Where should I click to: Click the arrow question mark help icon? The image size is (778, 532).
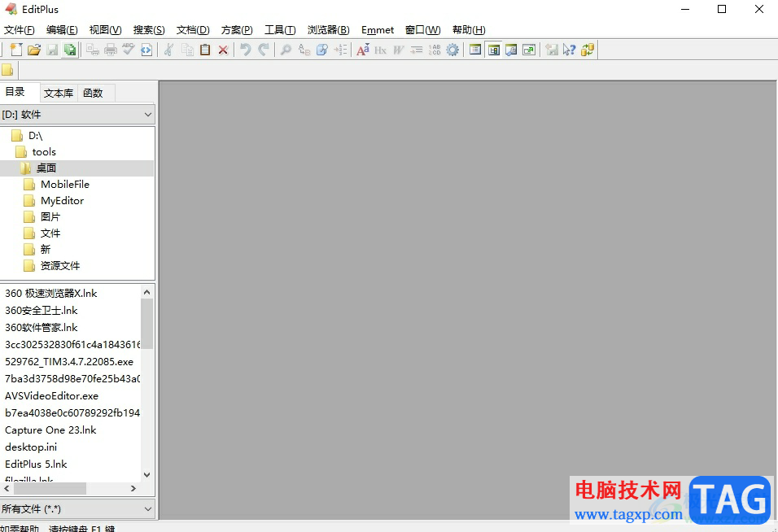pos(569,50)
